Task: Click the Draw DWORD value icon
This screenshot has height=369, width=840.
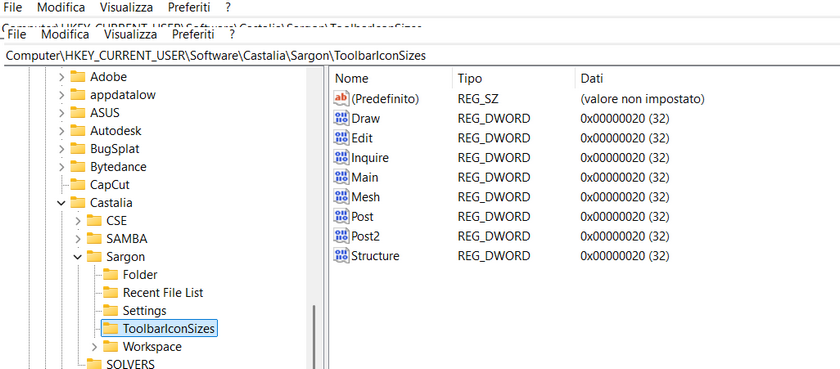Action: click(341, 118)
